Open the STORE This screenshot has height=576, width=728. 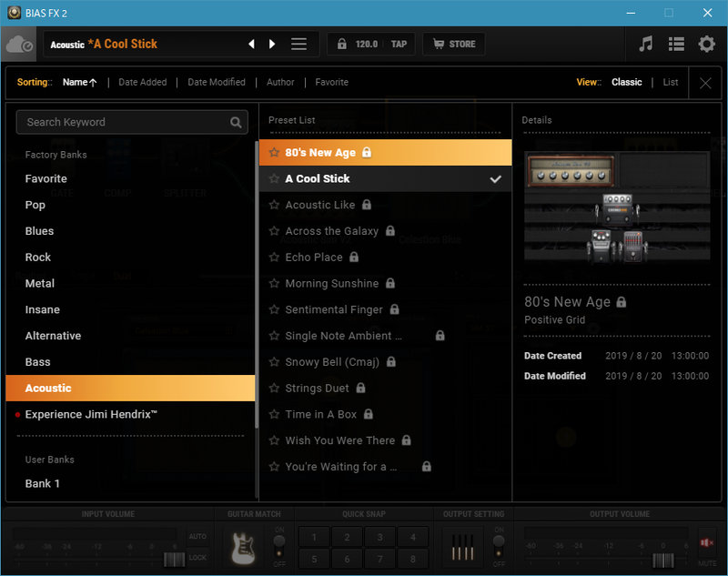pyautogui.click(x=454, y=44)
